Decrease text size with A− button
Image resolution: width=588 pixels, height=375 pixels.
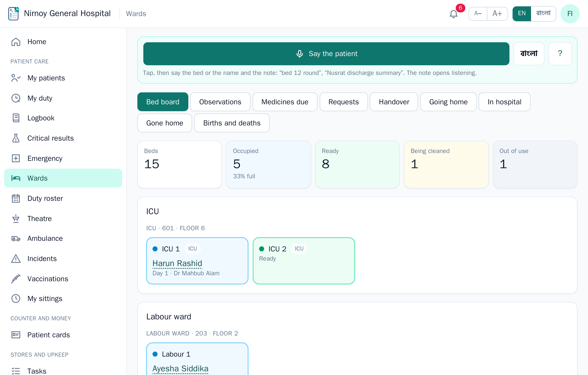pos(478,13)
